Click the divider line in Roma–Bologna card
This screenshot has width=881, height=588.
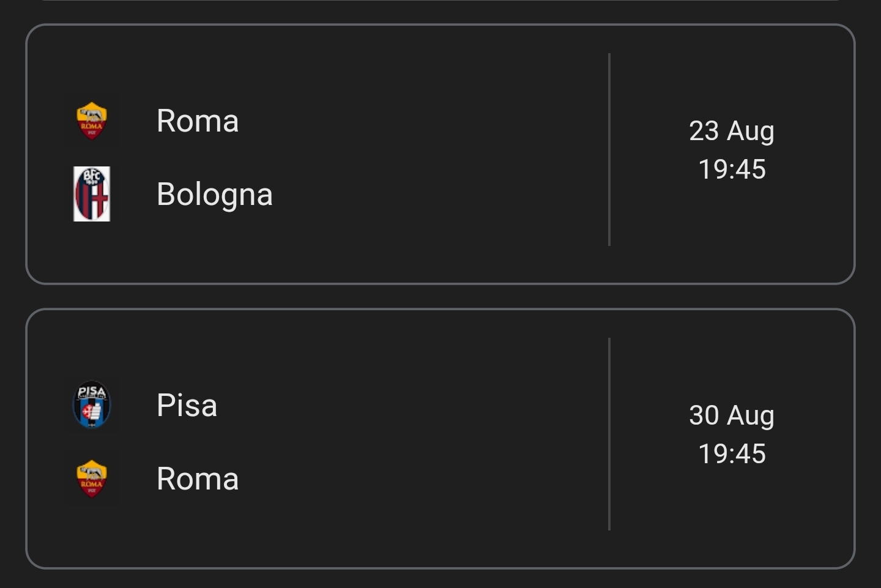pyautogui.click(x=609, y=150)
